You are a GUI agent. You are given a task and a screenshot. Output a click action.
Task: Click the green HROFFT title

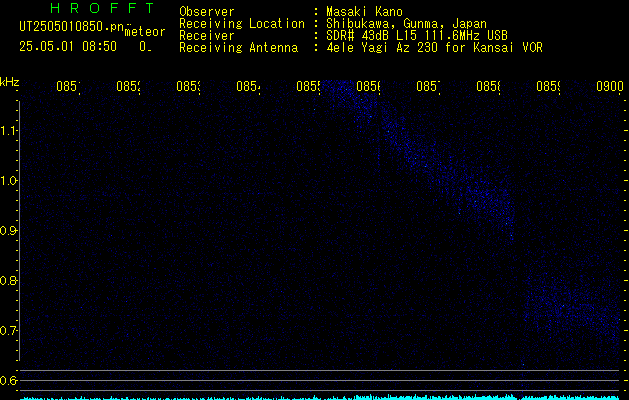coord(102,8)
